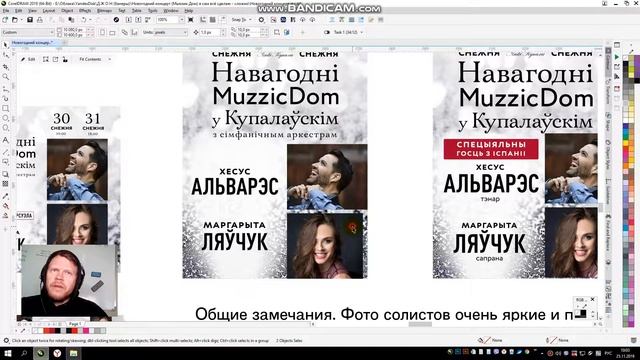Viewport: 640px width, 360px height.
Task: Click the Search Content icon
Action: [x=116, y=20]
